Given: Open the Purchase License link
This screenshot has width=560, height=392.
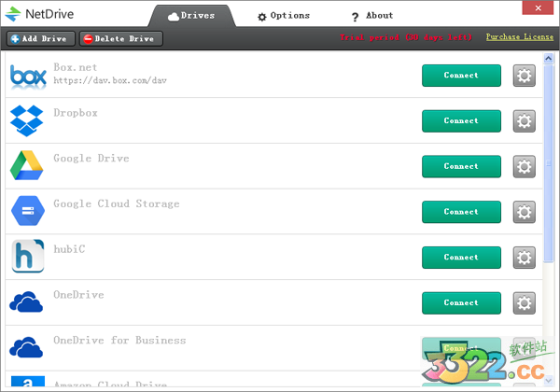Looking at the screenshot, I should click(519, 36).
